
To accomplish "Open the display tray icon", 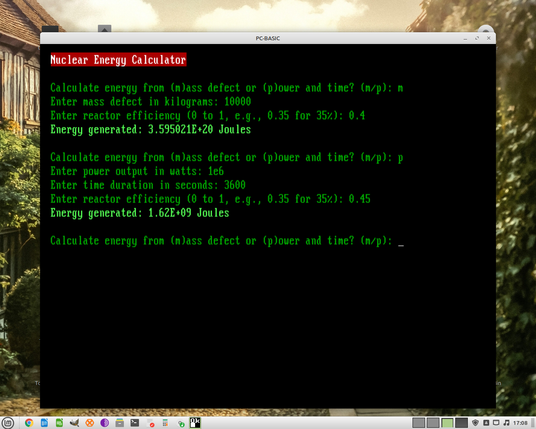I will (x=496, y=423).
